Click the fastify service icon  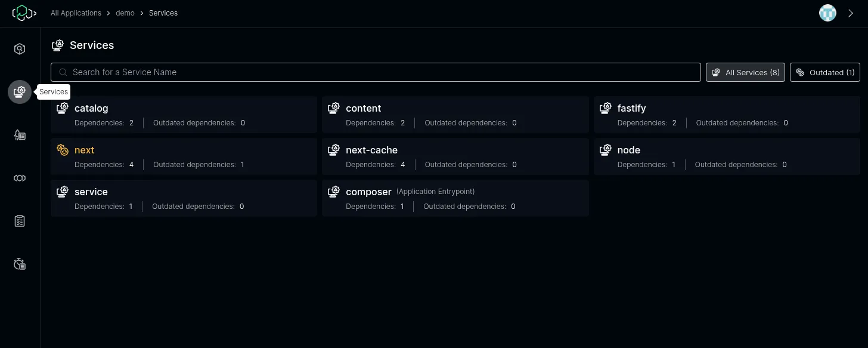click(606, 108)
